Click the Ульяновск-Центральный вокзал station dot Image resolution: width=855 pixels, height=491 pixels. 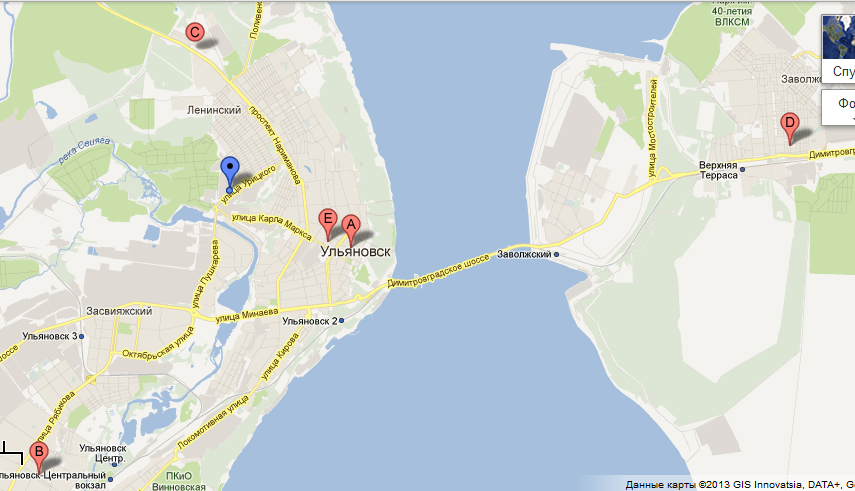[110, 480]
